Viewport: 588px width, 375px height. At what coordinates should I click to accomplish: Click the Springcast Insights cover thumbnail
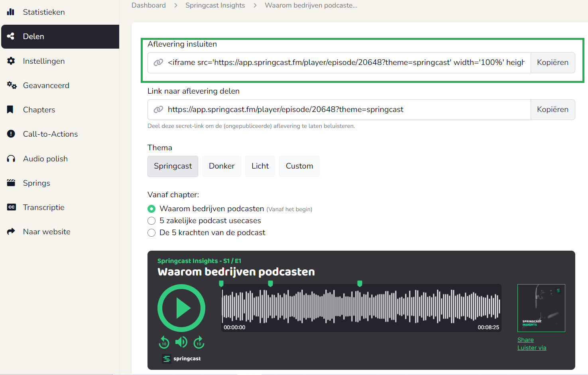point(541,308)
